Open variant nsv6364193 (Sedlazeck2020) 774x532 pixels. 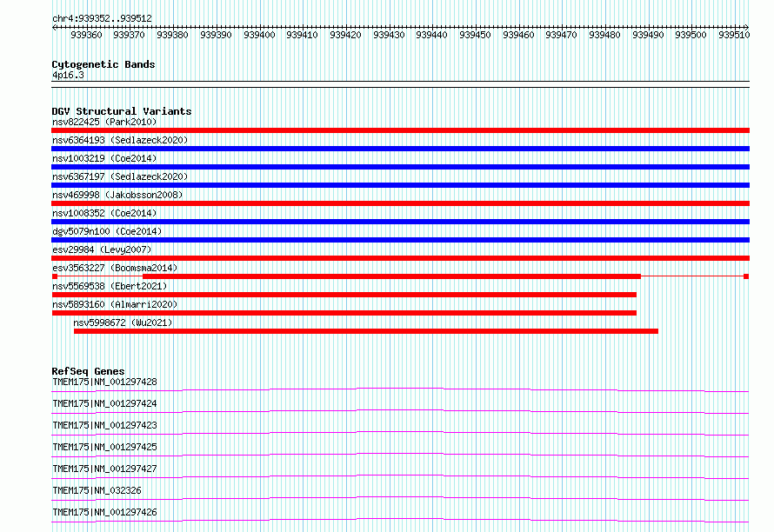pos(120,140)
